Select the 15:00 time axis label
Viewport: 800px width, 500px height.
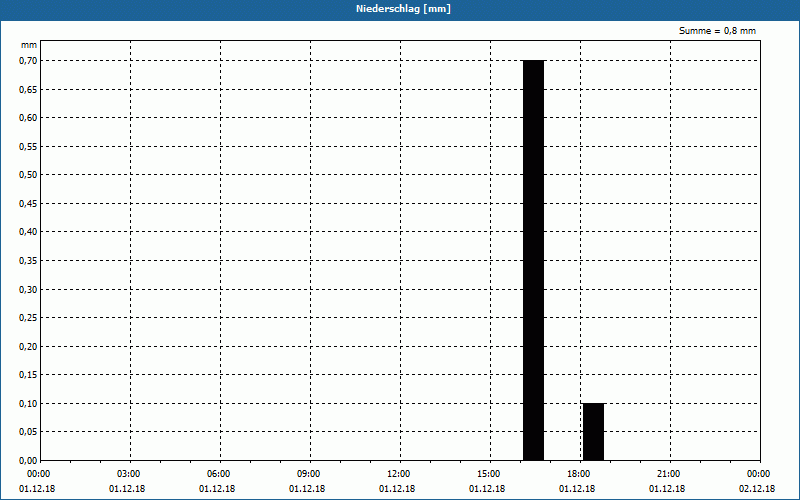pyautogui.click(x=488, y=474)
